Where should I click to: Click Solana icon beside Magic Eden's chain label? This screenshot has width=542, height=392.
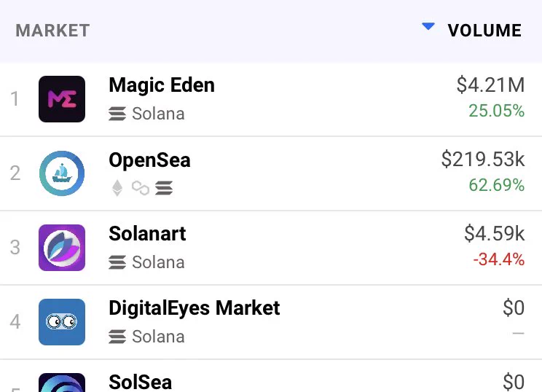117,114
